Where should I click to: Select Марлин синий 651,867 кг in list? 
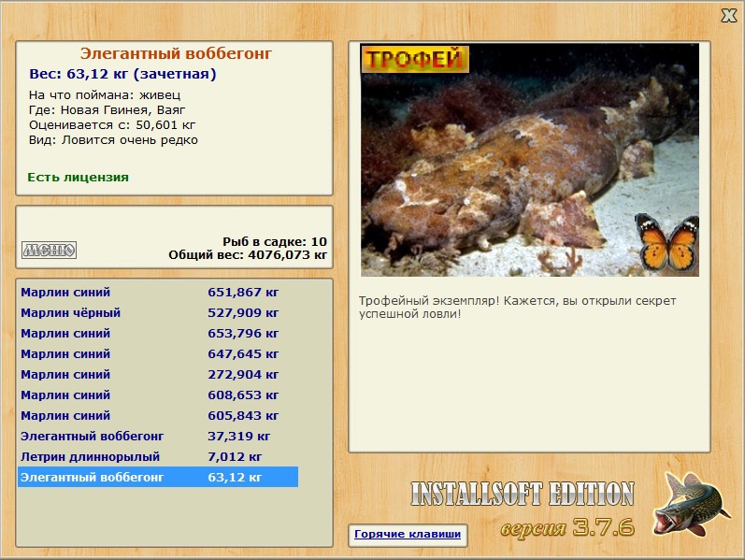pos(158,293)
